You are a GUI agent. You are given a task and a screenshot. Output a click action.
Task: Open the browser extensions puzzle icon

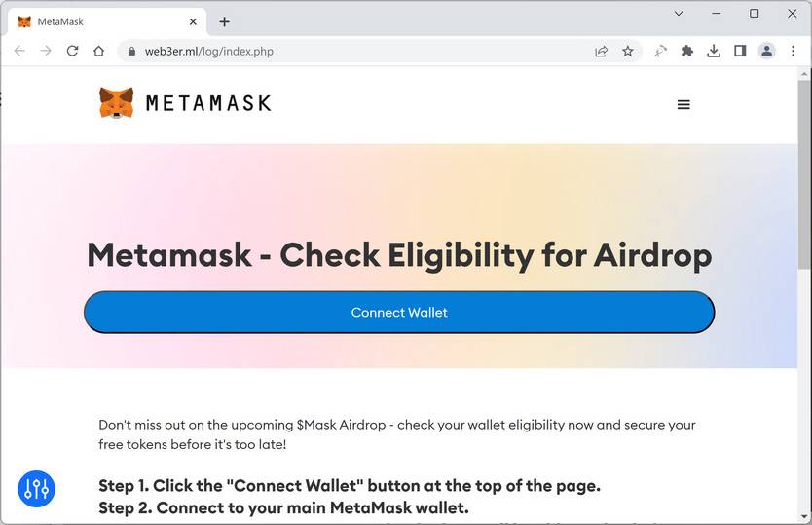coord(687,51)
